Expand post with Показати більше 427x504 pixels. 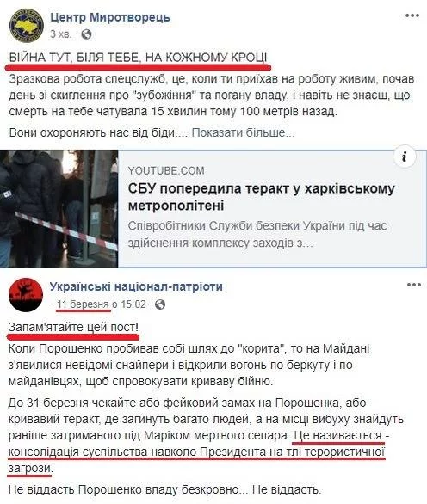[243, 132]
